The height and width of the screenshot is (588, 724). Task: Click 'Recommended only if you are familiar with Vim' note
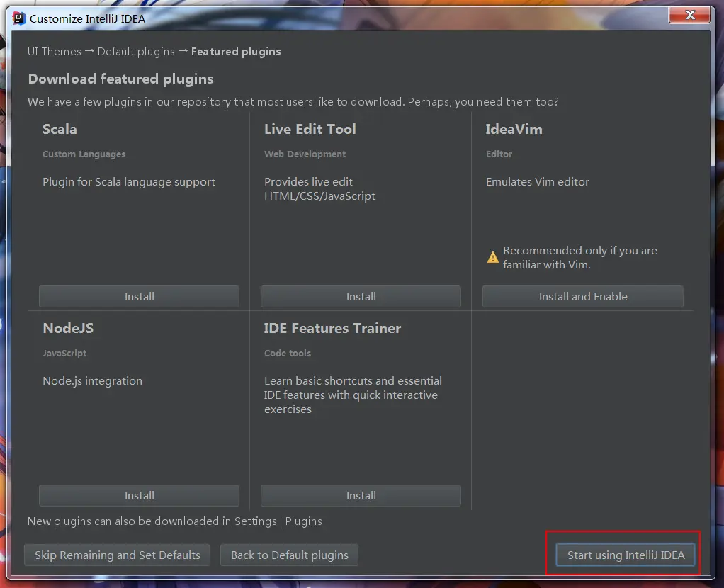579,257
